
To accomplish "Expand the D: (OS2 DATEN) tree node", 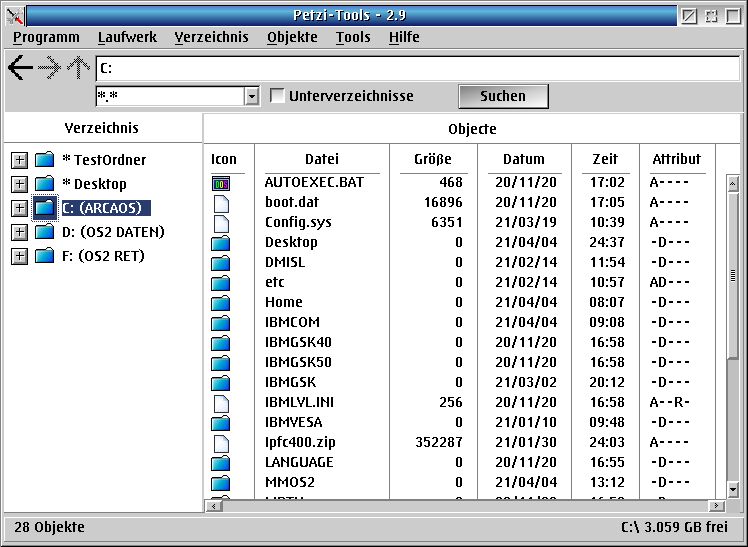I will point(19,232).
